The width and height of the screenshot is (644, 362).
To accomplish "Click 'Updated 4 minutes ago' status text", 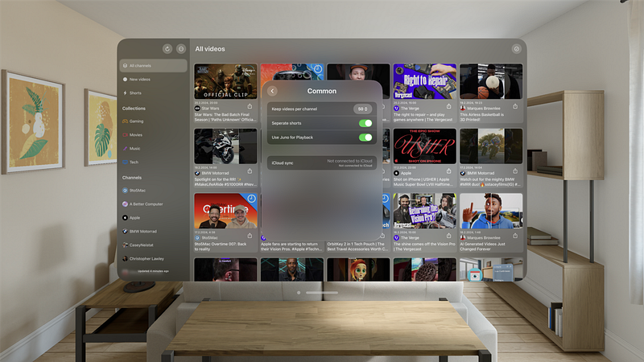I will click(153, 271).
